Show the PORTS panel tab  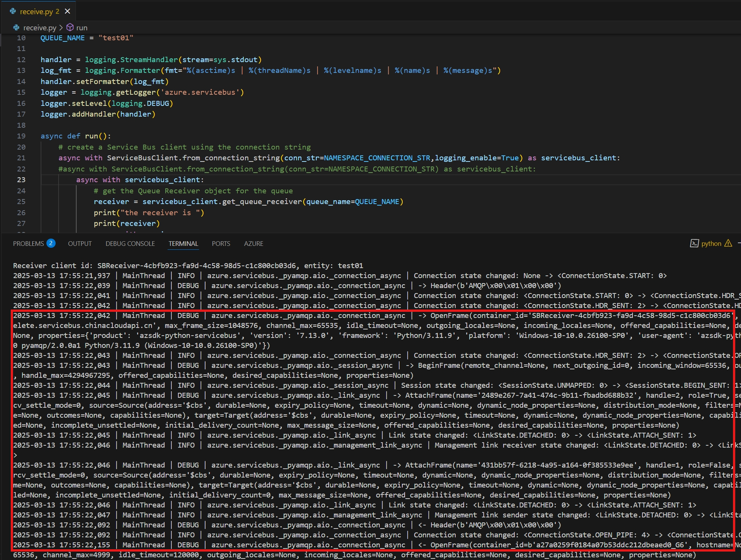[x=221, y=244]
